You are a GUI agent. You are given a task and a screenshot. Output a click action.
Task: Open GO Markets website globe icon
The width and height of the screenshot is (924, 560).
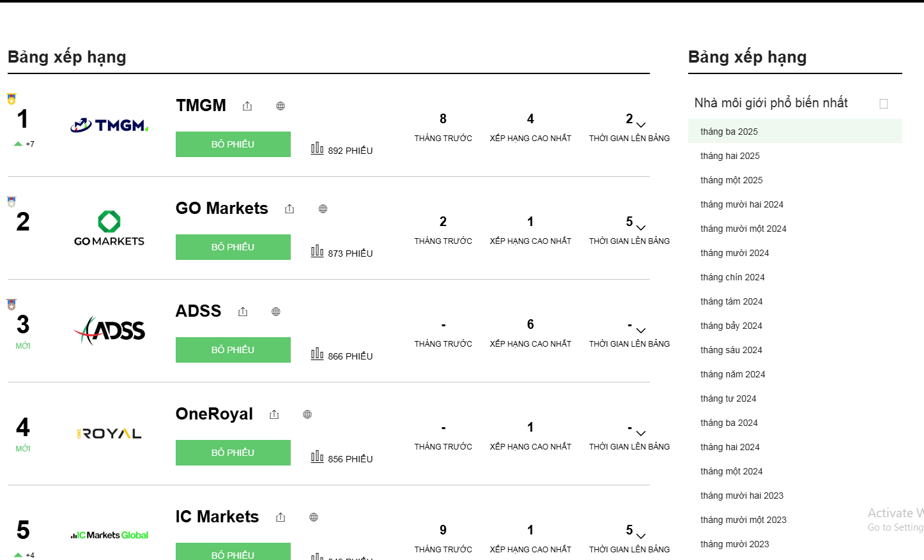coord(323,209)
